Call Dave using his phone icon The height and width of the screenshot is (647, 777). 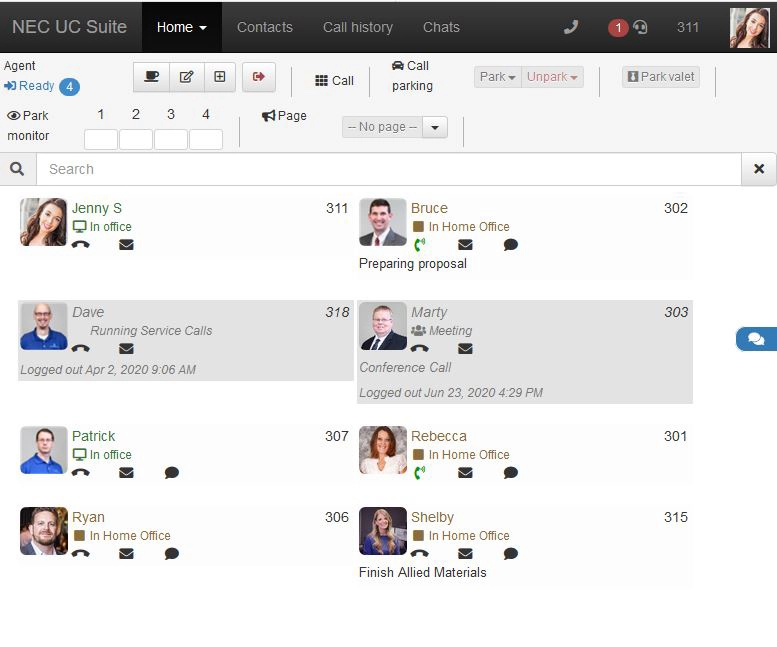(x=80, y=348)
